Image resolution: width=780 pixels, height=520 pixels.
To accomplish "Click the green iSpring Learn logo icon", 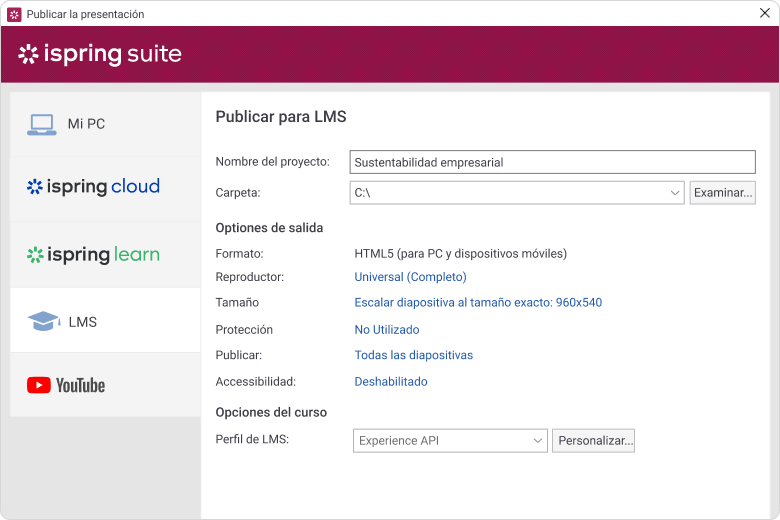I will pos(35,255).
